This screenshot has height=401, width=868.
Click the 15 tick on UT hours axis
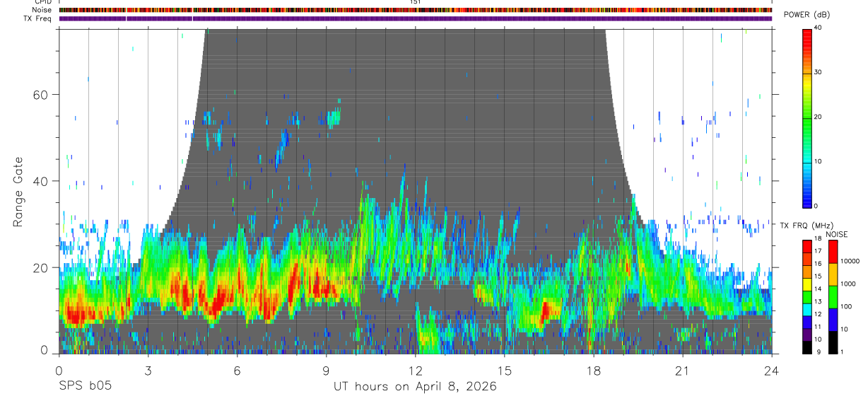point(504,371)
